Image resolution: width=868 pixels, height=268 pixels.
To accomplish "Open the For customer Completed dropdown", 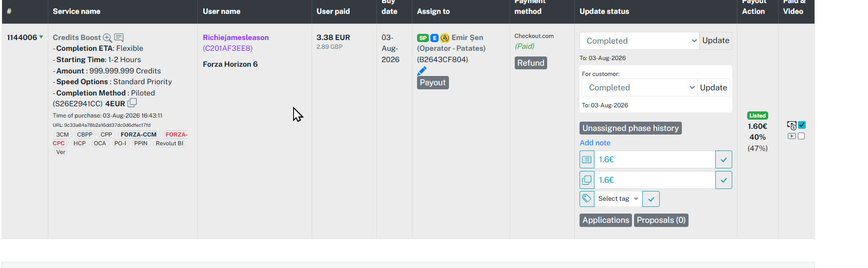I will coord(640,88).
